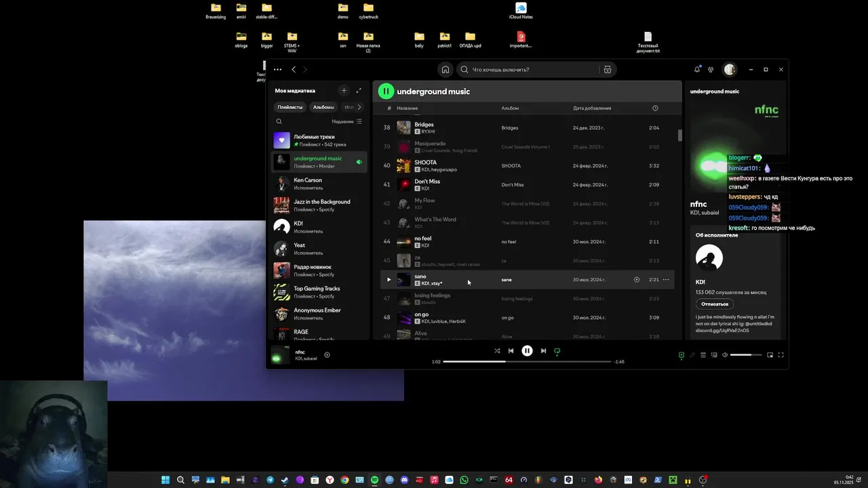Open the Friend Activity icon

pyautogui.click(x=711, y=69)
